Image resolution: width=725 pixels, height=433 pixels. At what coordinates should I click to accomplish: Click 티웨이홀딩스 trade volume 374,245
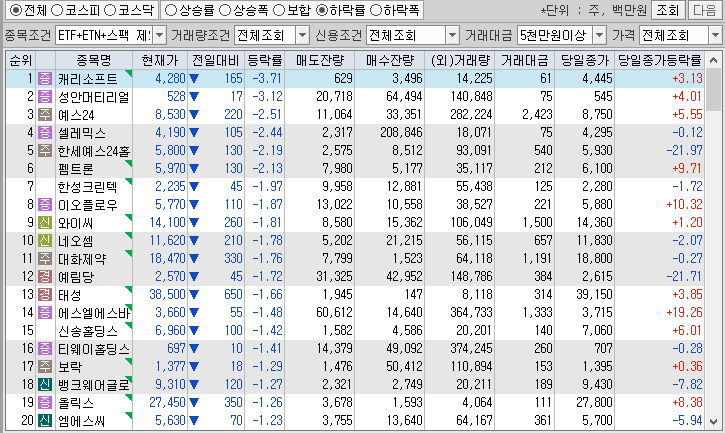(x=471, y=349)
